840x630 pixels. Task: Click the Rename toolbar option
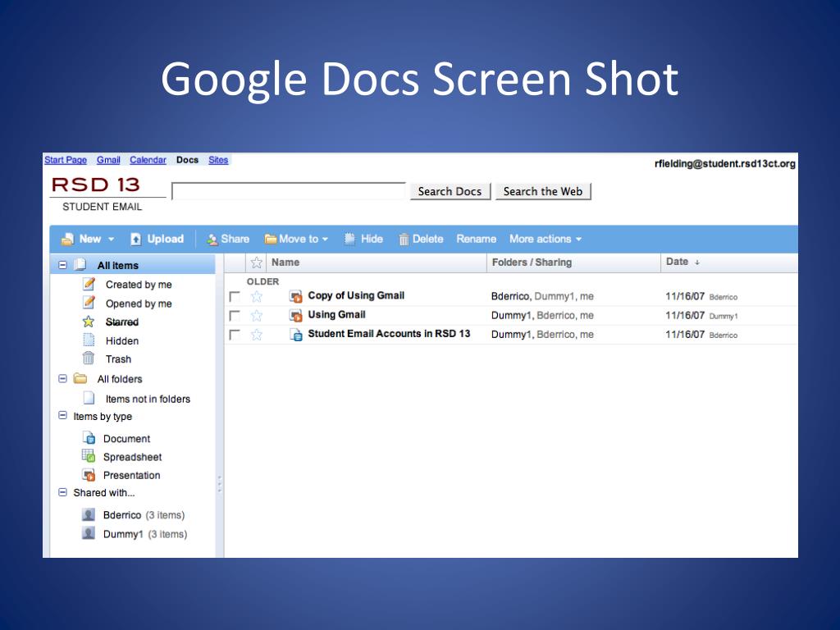[x=476, y=239]
